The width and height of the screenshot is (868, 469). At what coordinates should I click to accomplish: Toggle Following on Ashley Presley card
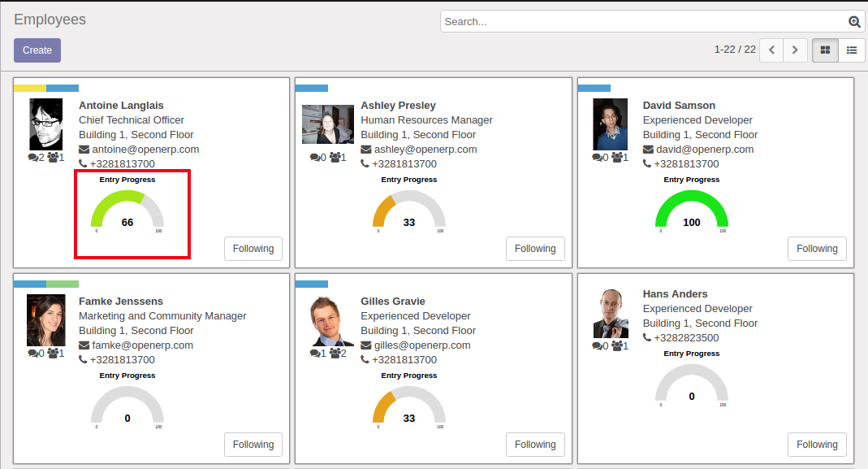pos(535,249)
